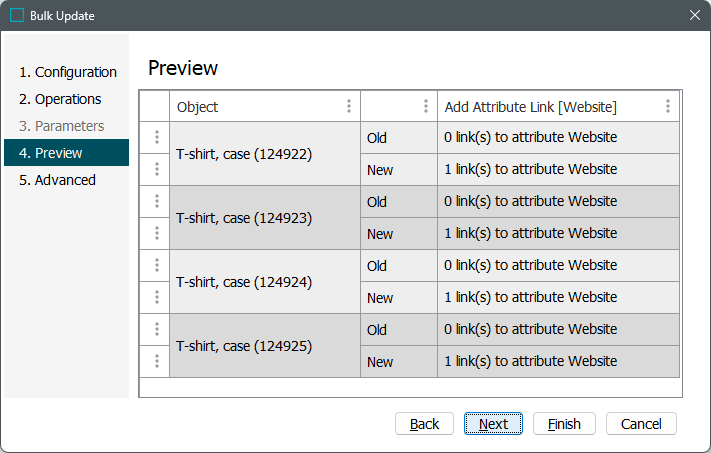The image size is (711, 453).
Task: Select the T-shirt, case (124923) object cell
Action: click(244, 218)
